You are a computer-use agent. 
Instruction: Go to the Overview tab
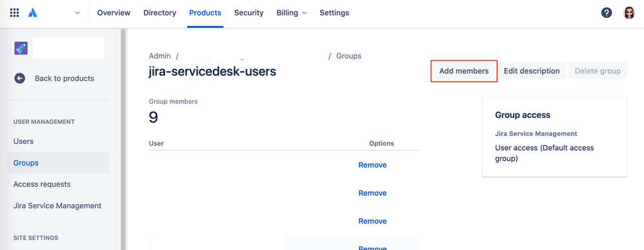click(x=114, y=13)
